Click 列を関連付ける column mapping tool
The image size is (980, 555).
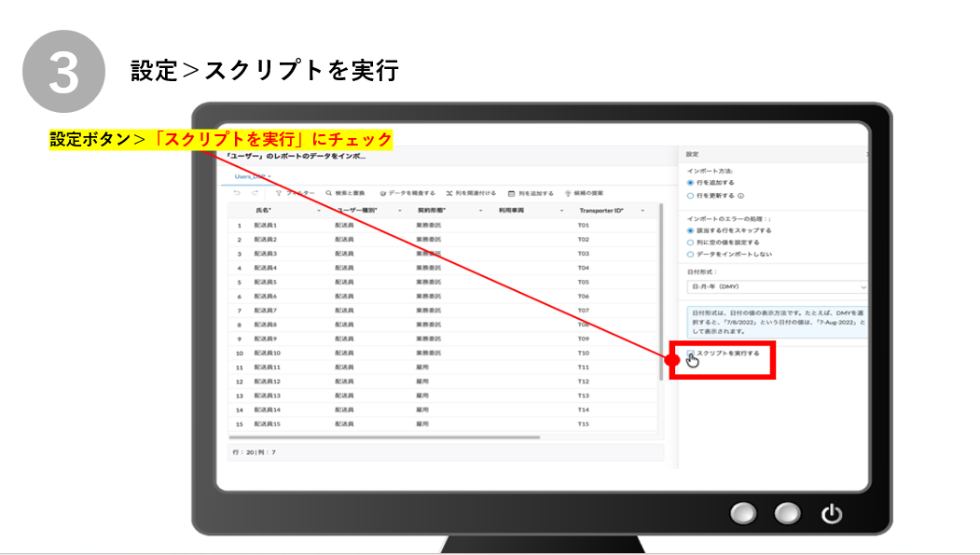471,193
